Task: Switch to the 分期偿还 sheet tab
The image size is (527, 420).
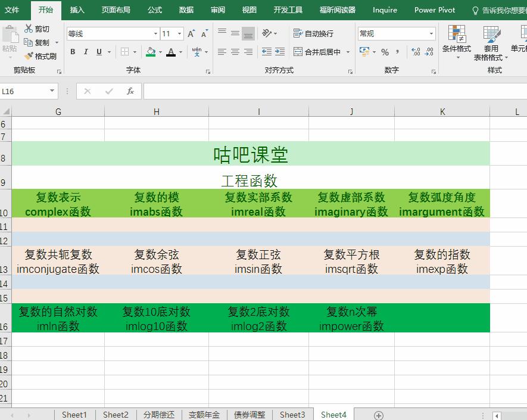Action: tap(158, 414)
